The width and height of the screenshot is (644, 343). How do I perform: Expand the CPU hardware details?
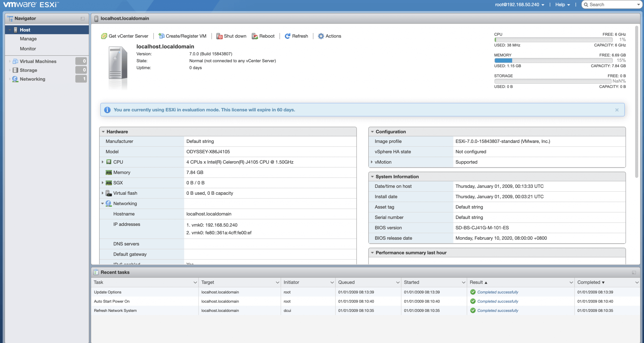point(103,162)
